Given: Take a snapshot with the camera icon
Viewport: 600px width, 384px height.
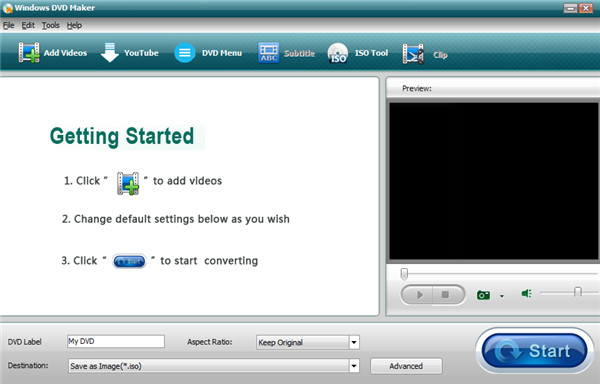Looking at the screenshot, I should tap(483, 295).
